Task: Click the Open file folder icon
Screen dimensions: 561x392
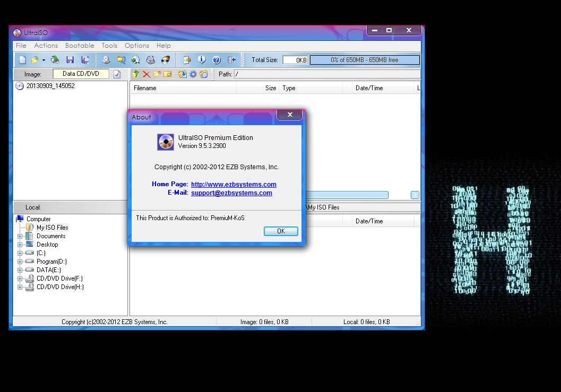Action: click(x=34, y=60)
